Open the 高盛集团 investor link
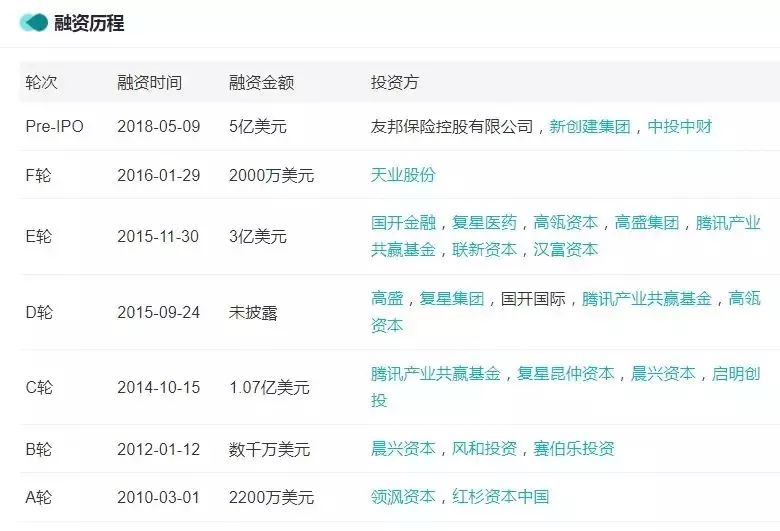Image resolution: width=780 pixels, height=531 pixels. [x=647, y=222]
